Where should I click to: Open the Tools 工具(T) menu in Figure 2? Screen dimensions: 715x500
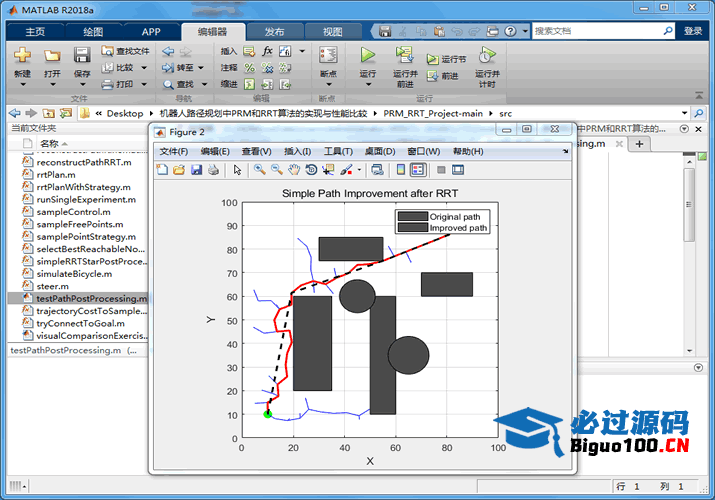click(x=338, y=151)
